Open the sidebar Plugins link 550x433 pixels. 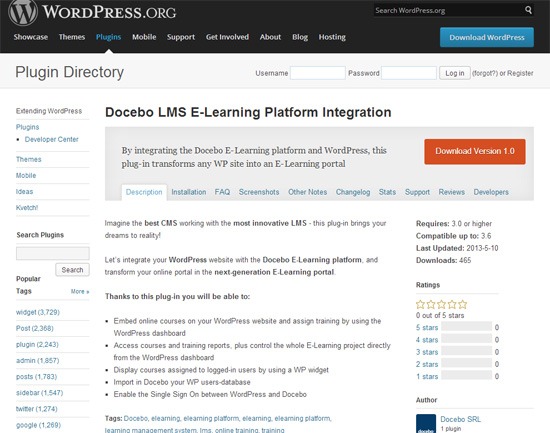27,127
